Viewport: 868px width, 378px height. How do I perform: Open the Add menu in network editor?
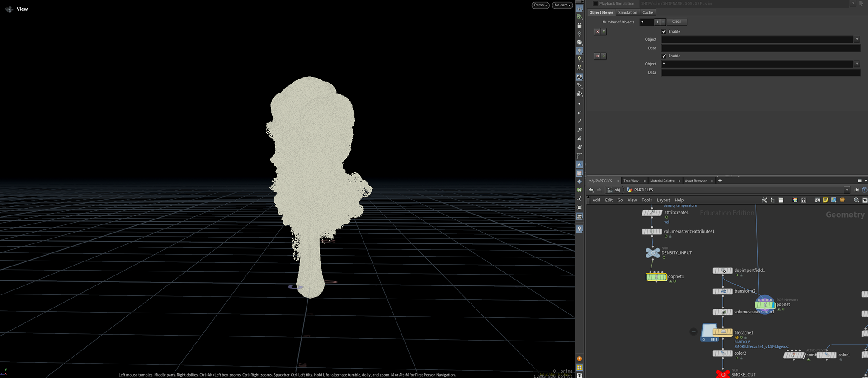596,200
